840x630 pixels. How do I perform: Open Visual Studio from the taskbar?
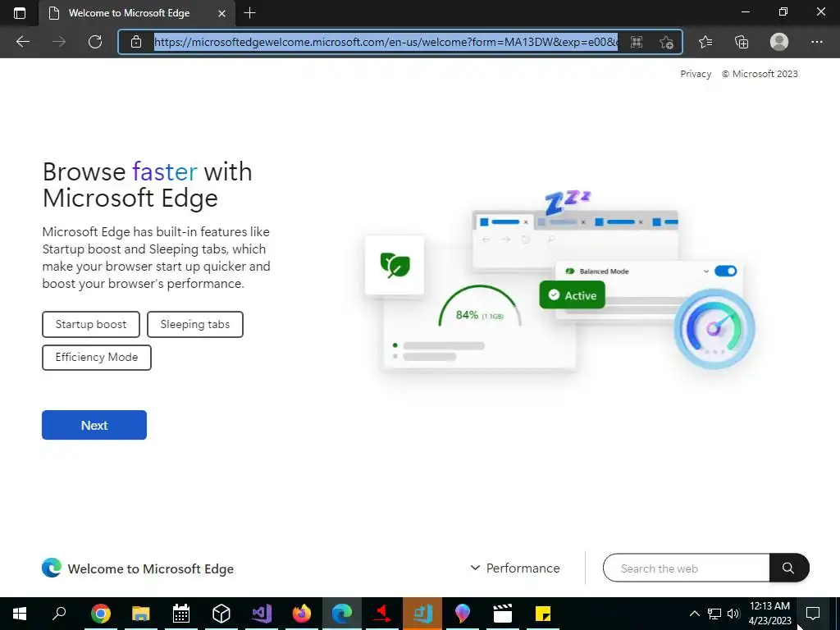pyautogui.click(x=262, y=614)
